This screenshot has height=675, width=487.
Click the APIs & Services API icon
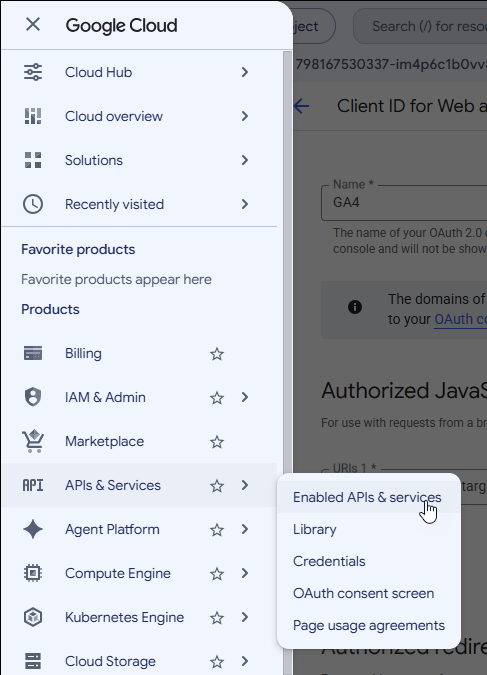pos(33,486)
